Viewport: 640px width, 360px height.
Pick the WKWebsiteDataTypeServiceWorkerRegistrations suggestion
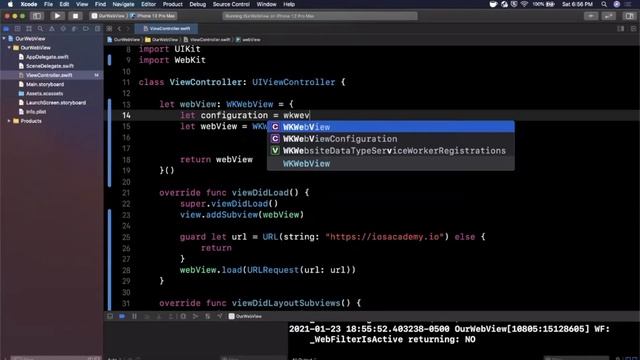(391, 151)
